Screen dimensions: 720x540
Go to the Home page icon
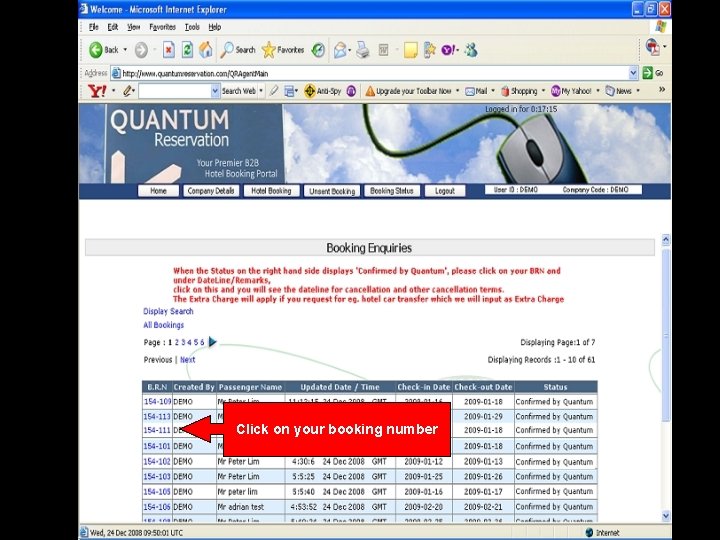click(205, 50)
